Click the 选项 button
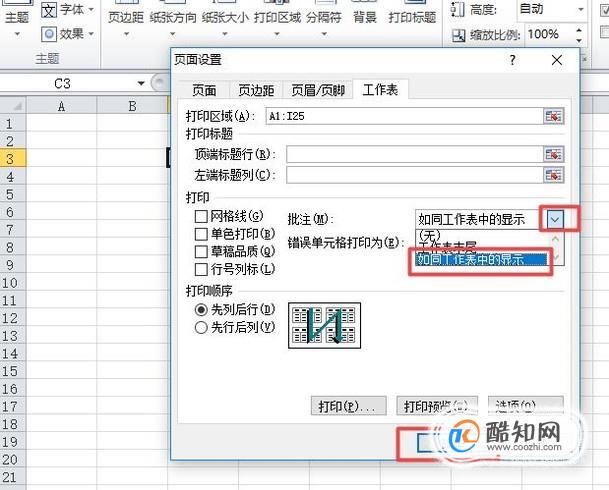This screenshot has width=609, height=490. [x=525, y=406]
